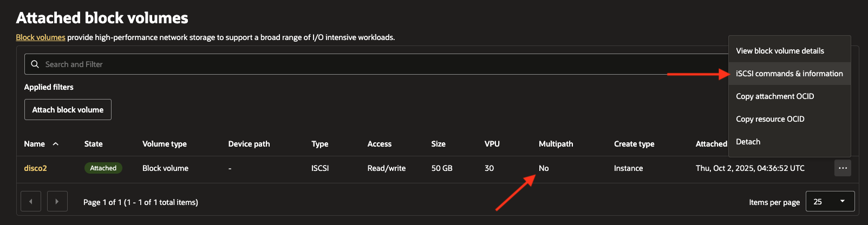
Task: Click the Volume type column header
Action: click(164, 144)
